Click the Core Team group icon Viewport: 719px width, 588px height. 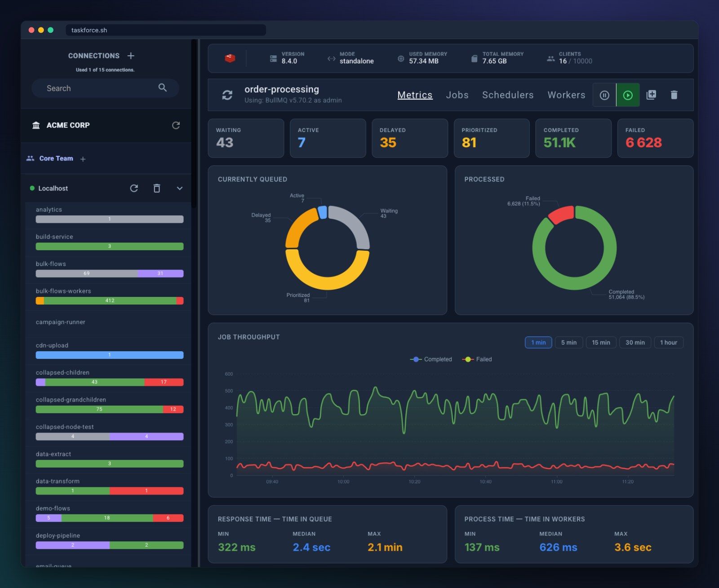point(31,159)
